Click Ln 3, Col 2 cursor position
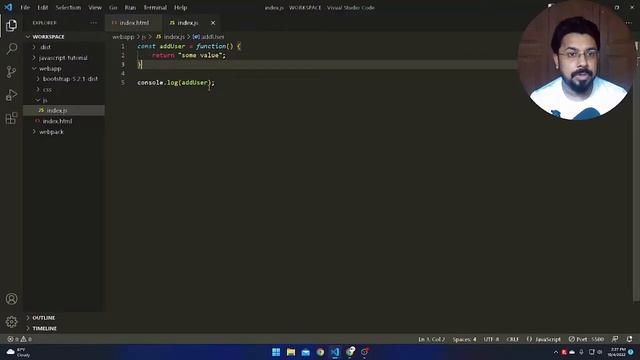640x360 pixels. coord(431,339)
